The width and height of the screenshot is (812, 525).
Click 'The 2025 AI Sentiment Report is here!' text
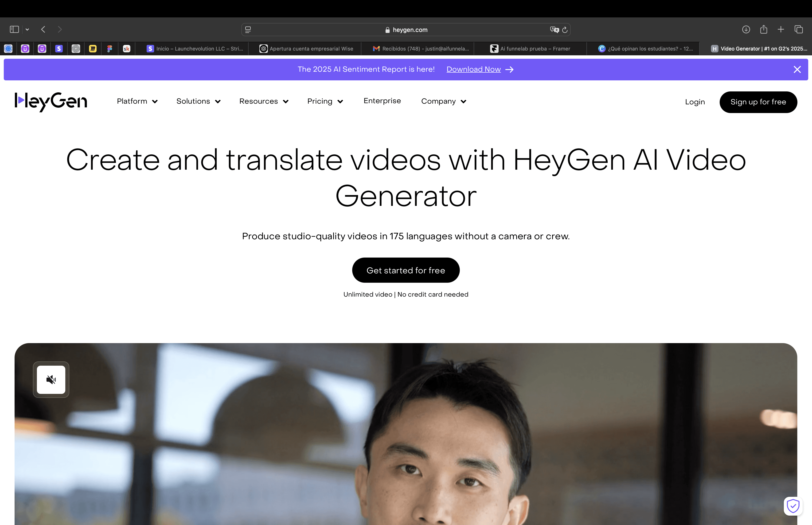(x=366, y=69)
